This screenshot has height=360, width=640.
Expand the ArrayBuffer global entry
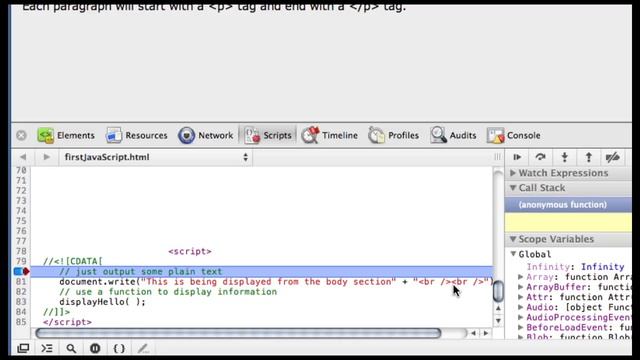point(520,287)
